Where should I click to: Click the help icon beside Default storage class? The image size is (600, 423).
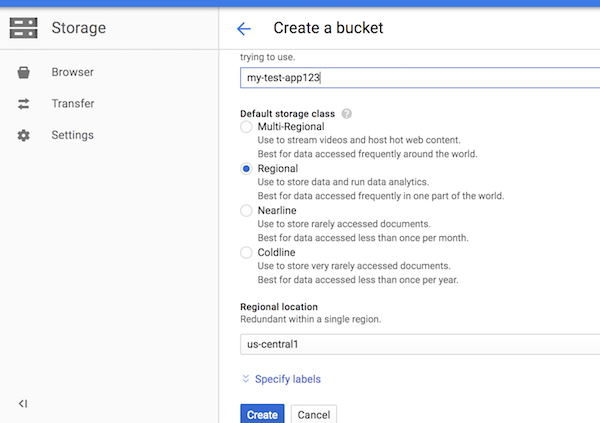[347, 114]
